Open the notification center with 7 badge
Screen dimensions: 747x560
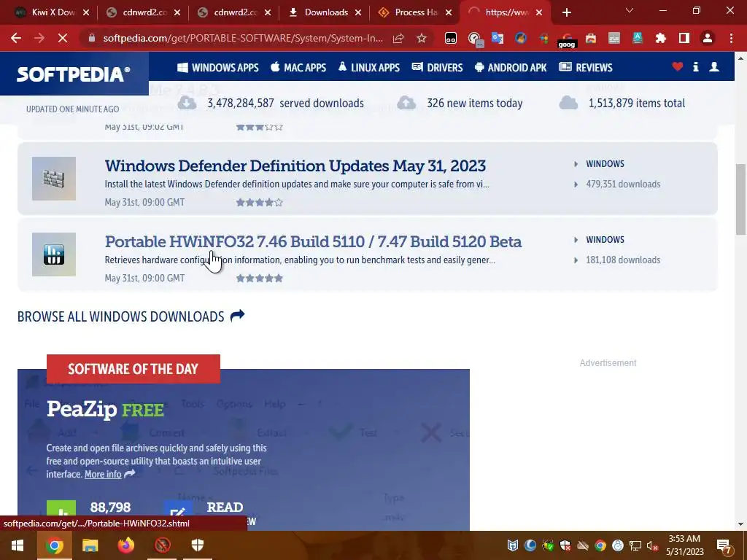[724, 545]
